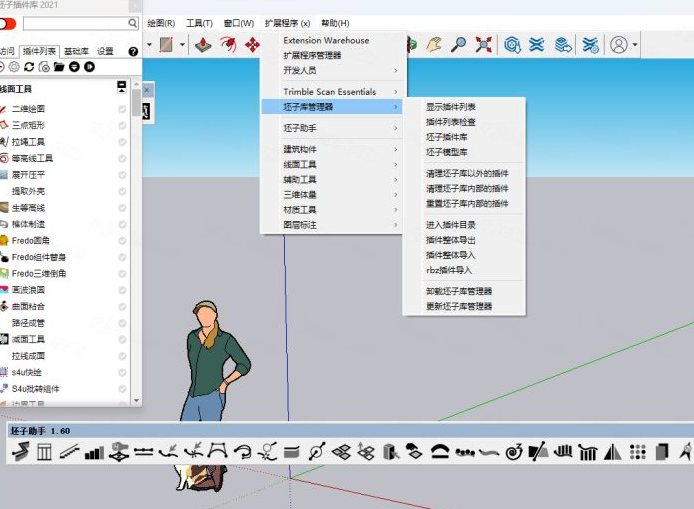694x509 pixels.
Task: Select the Follow Me tool icon
Action: click(x=228, y=45)
